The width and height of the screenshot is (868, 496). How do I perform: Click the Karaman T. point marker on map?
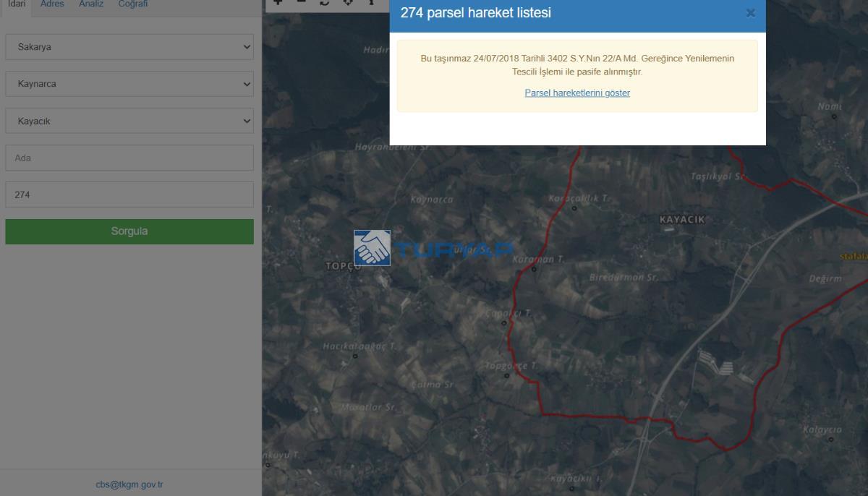(x=534, y=270)
